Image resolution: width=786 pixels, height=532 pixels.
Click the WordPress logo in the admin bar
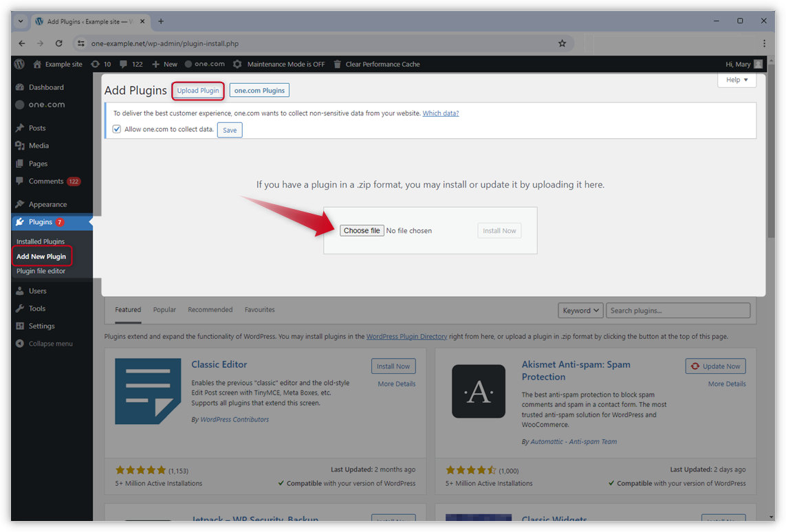[19, 64]
